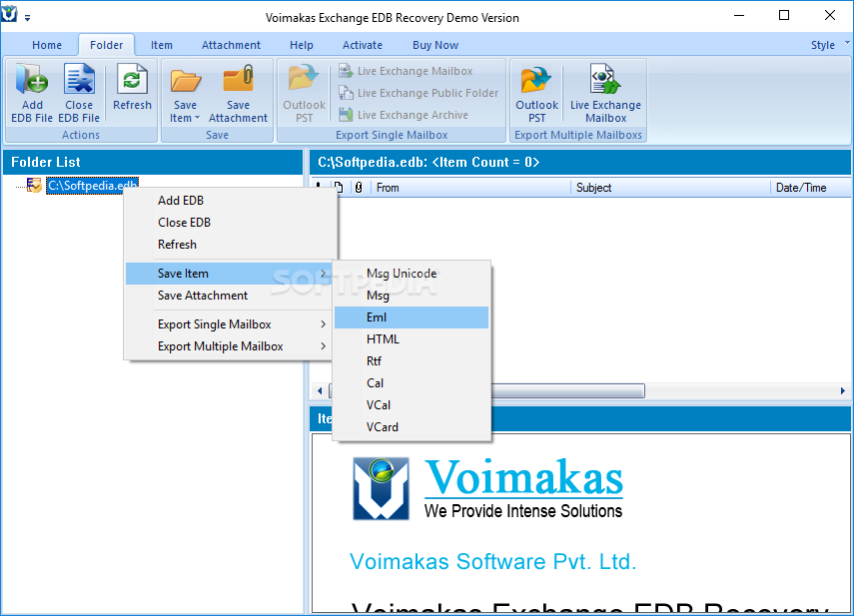Click the Save Attachment ribbon icon
Screen dimensions: 854x616
(x=238, y=93)
